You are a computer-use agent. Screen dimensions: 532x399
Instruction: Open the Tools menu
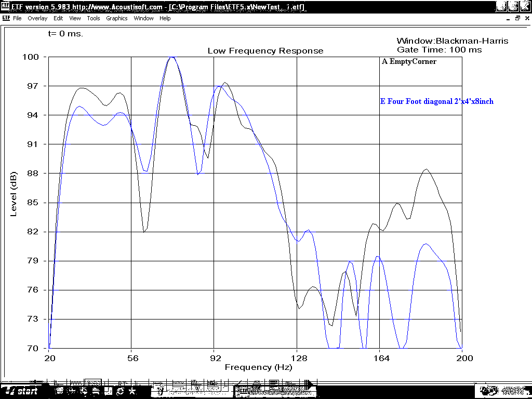(x=94, y=18)
